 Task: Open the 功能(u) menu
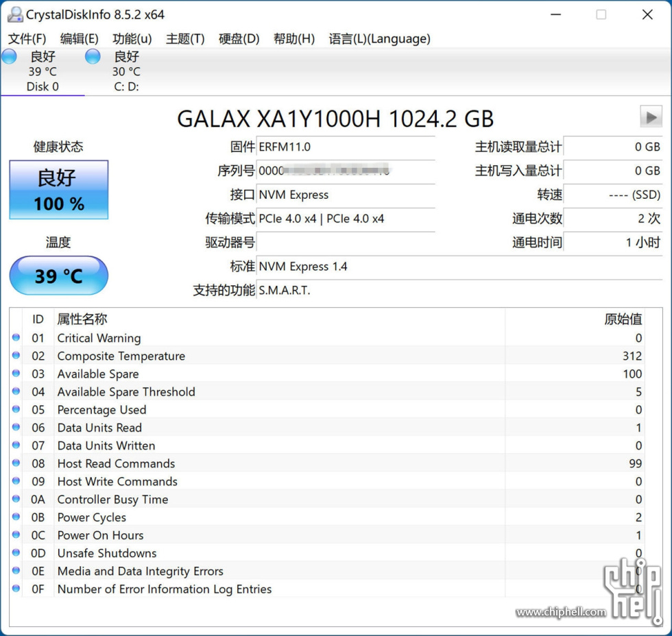132,39
